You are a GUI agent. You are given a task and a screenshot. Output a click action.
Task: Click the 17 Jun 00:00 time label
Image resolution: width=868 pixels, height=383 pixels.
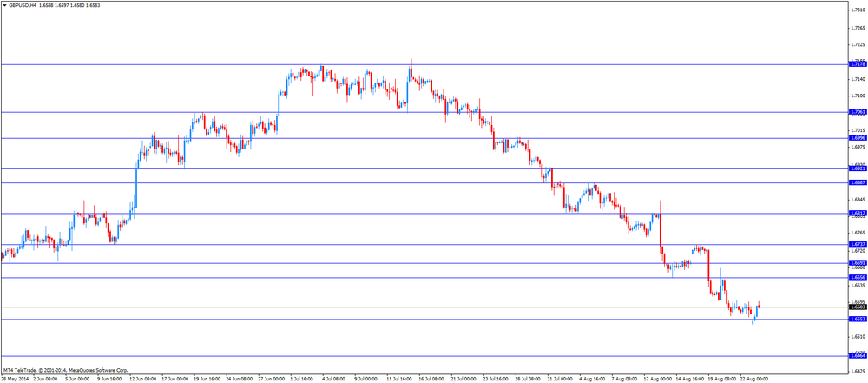click(x=174, y=379)
